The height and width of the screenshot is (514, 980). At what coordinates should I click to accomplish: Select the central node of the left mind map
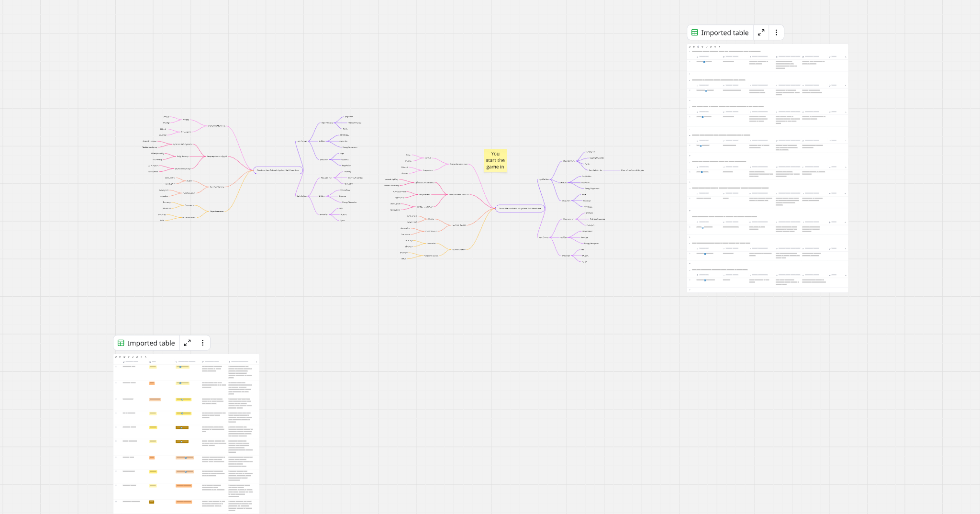278,170
